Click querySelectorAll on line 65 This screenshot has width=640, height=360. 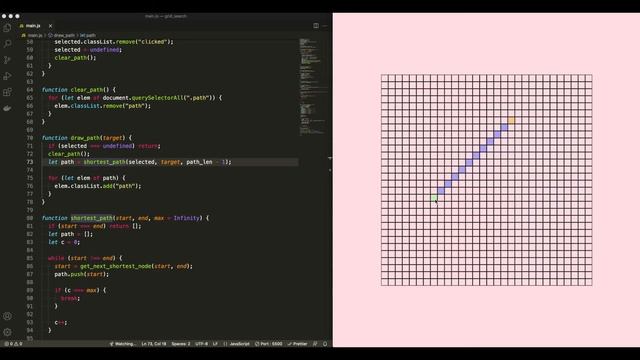pyautogui.click(x=157, y=98)
